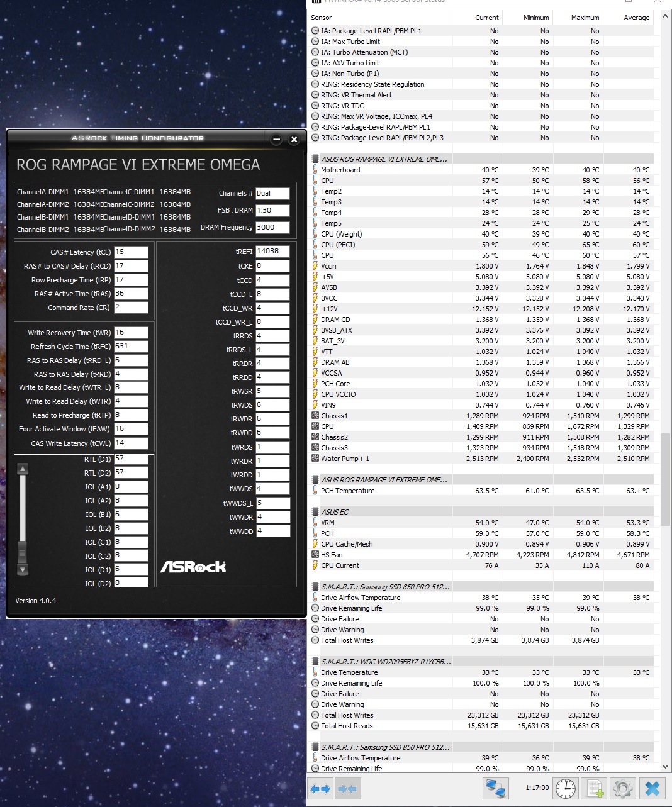Click the clock reset-timer icon in HWiNFO
Screen dimensions: 672x807
pyautogui.click(x=566, y=788)
